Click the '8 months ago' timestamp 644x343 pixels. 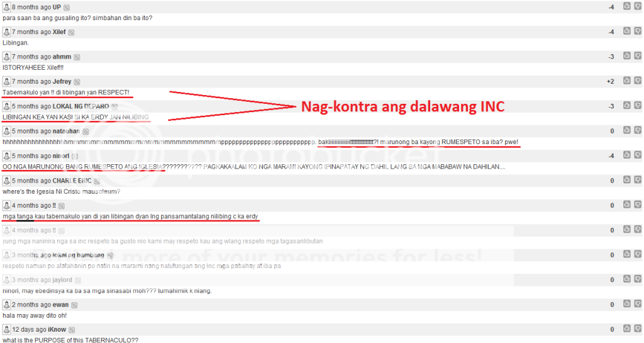(31, 8)
